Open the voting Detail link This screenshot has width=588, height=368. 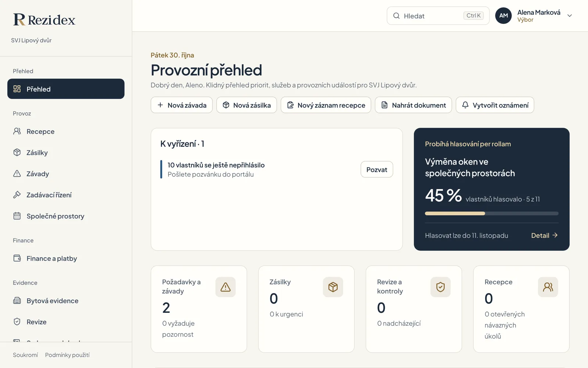click(545, 236)
